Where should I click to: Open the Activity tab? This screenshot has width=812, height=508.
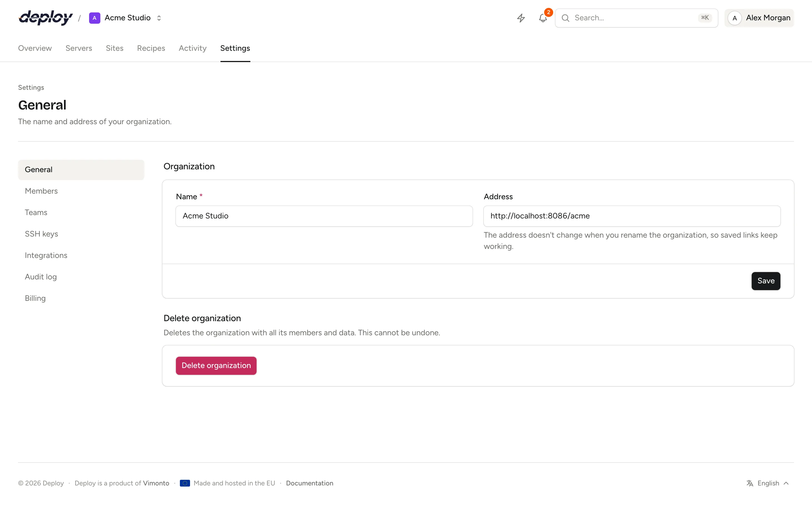(193, 48)
